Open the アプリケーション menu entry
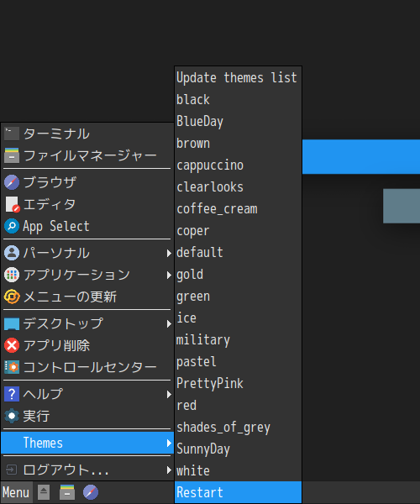This screenshot has height=504, width=420. pyautogui.click(x=87, y=275)
